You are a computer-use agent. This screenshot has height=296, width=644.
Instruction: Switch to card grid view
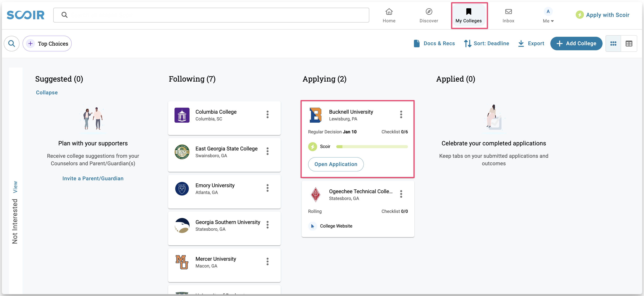(613, 44)
